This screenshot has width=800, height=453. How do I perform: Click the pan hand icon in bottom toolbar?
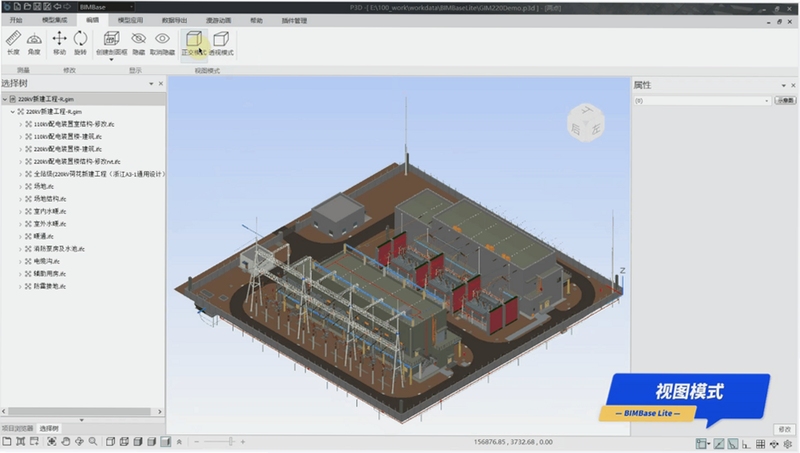[x=66, y=442]
